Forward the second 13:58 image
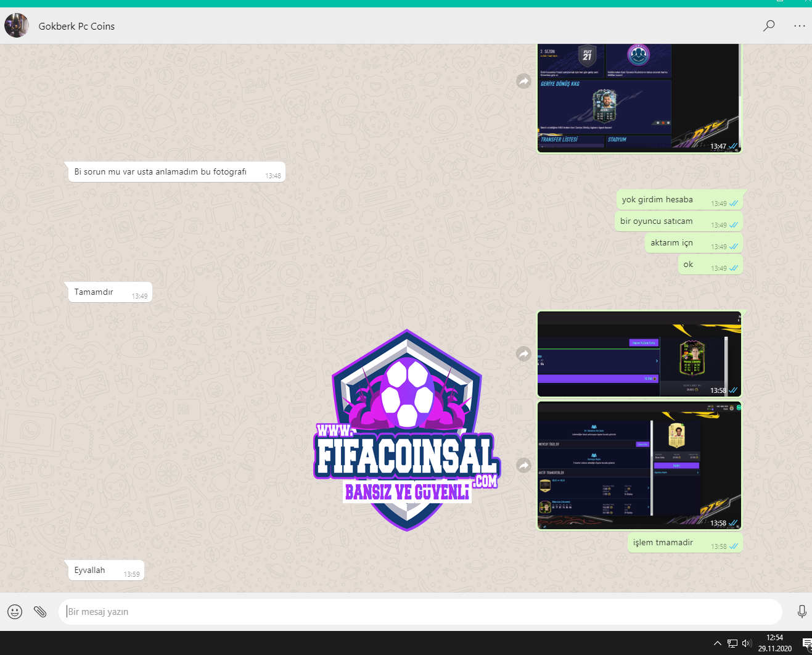This screenshot has width=812, height=655. pos(523,465)
